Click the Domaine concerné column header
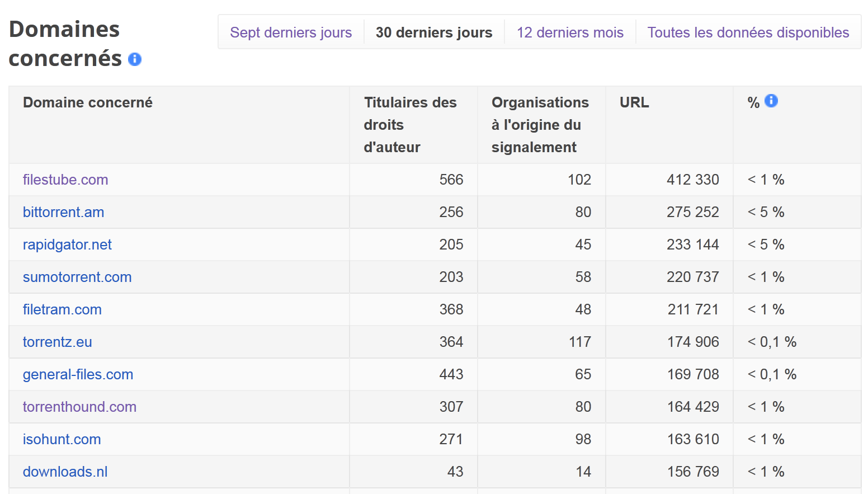Viewport: 868px width, 494px height. [x=88, y=102]
